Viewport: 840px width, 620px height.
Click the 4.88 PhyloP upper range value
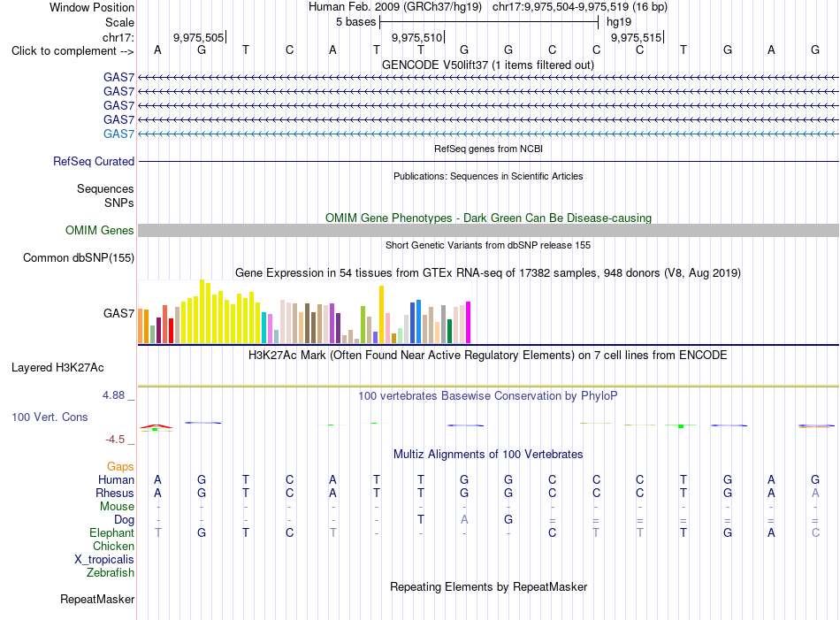(x=113, y=395)
